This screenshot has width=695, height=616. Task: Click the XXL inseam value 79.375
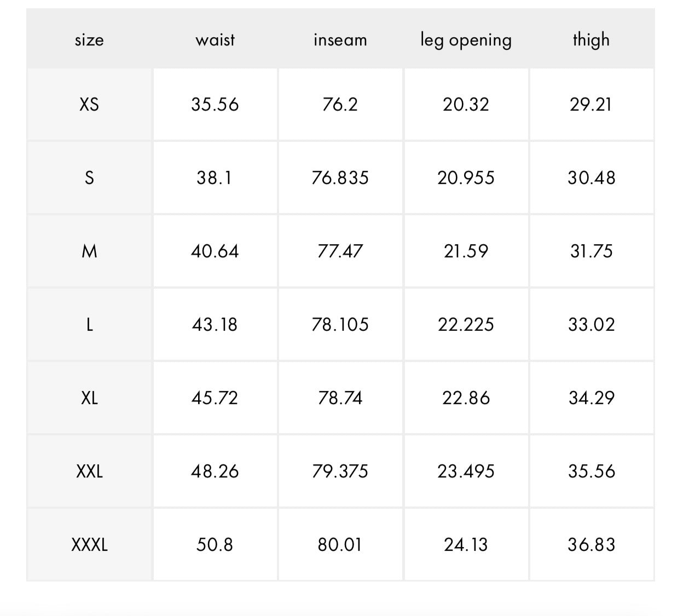[x=340, y=471]
